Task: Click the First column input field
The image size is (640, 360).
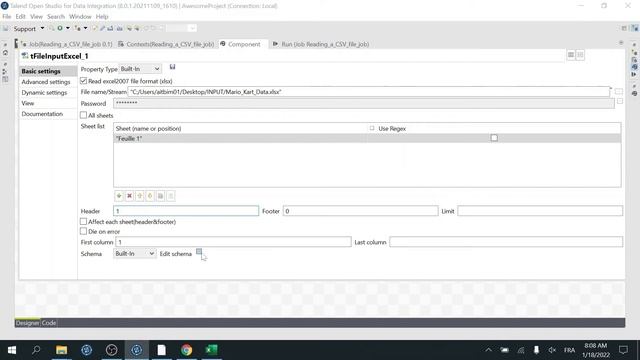Action: [x=233, y=242]
